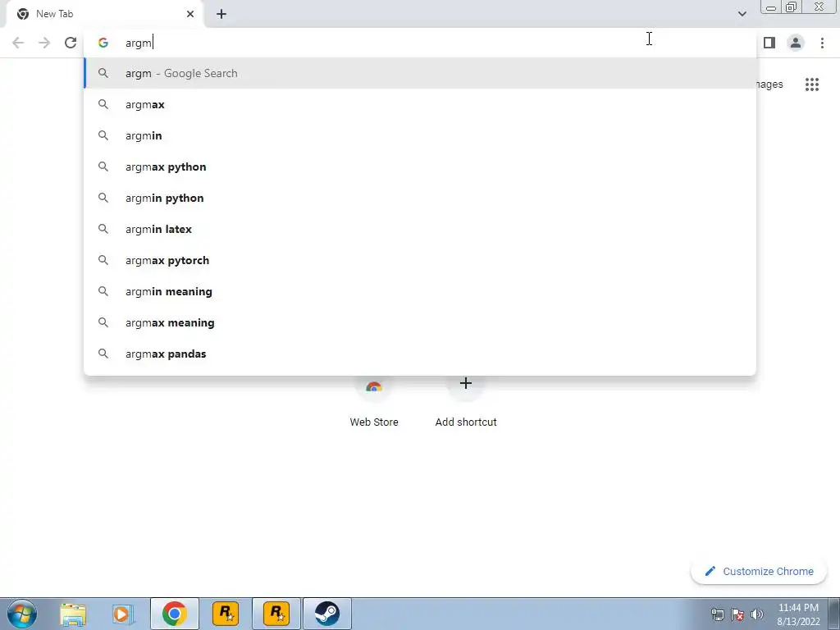Open Windows Explorer from taskbar
Screen dimensions: 840x630
click(x=73, y=614)
